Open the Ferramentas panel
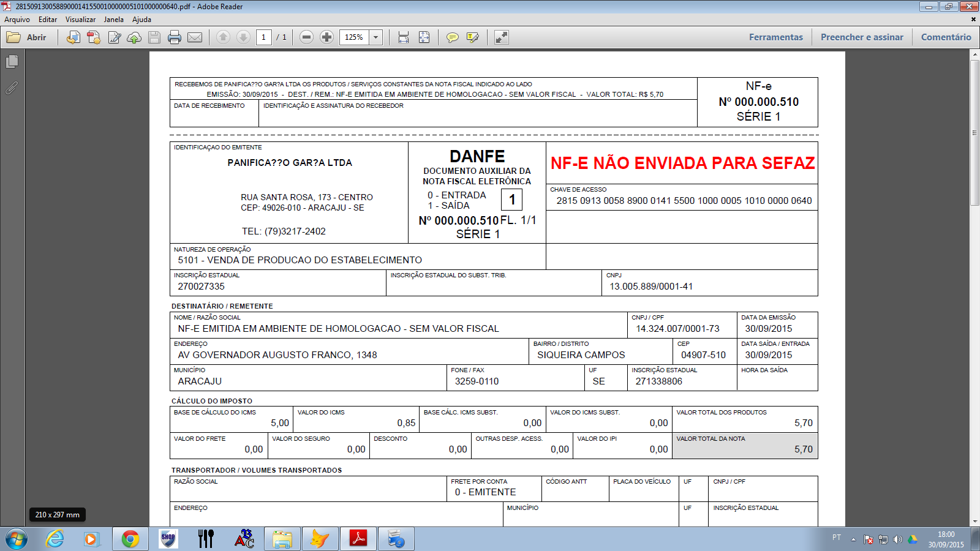 [x=776, y=37]
